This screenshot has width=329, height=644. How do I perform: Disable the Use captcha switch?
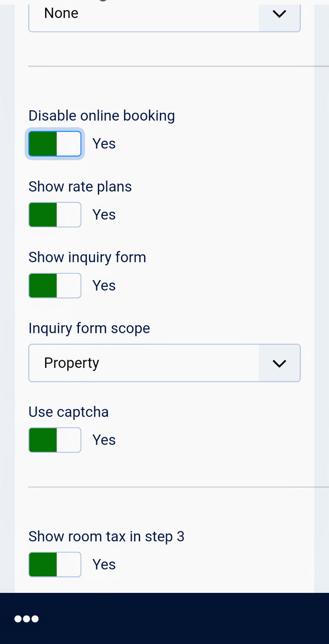click(55, 440)
